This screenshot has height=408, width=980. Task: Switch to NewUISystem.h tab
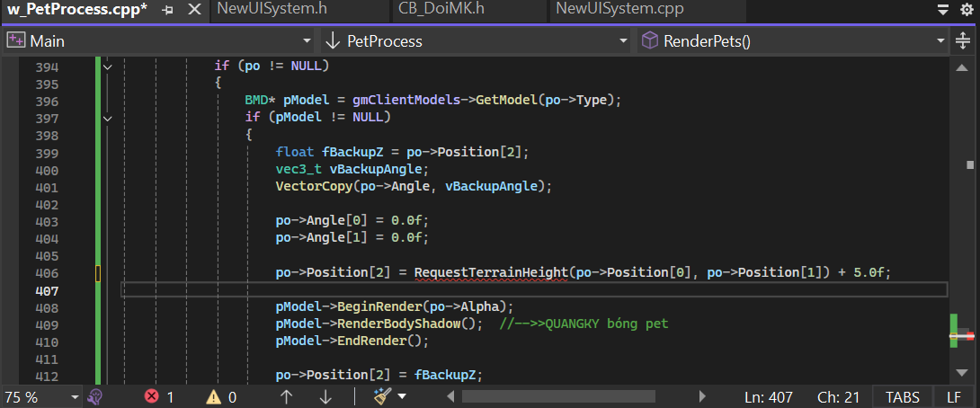click(272, 9)
